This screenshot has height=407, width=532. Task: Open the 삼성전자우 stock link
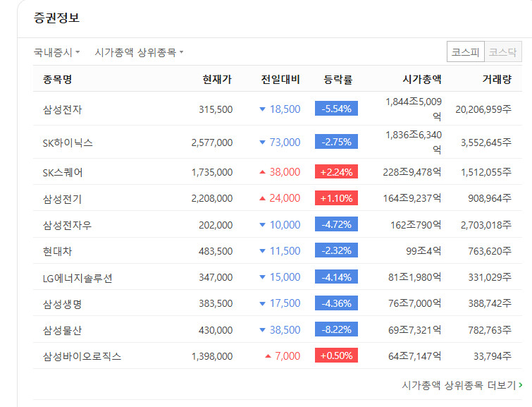(x=67, y=225)
